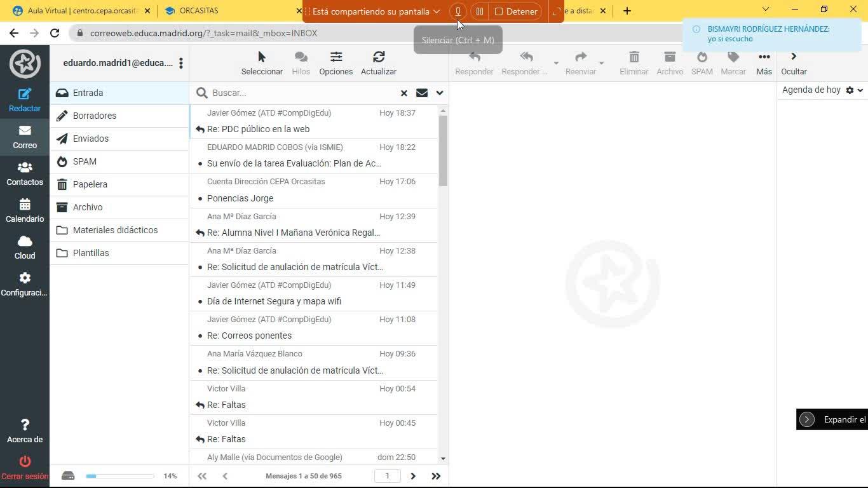Click the Responder reply button
868x488 pixels.
(474, 63)
